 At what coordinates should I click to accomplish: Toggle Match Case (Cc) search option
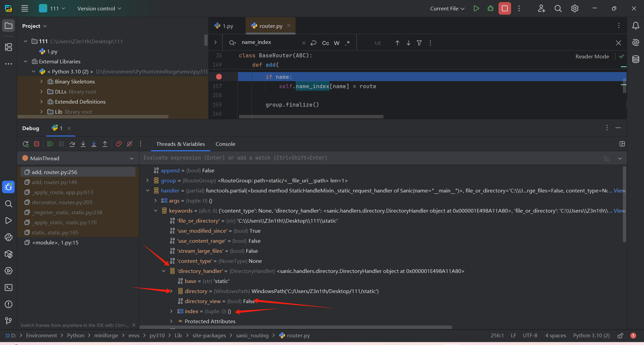click(x=325, y=43)
